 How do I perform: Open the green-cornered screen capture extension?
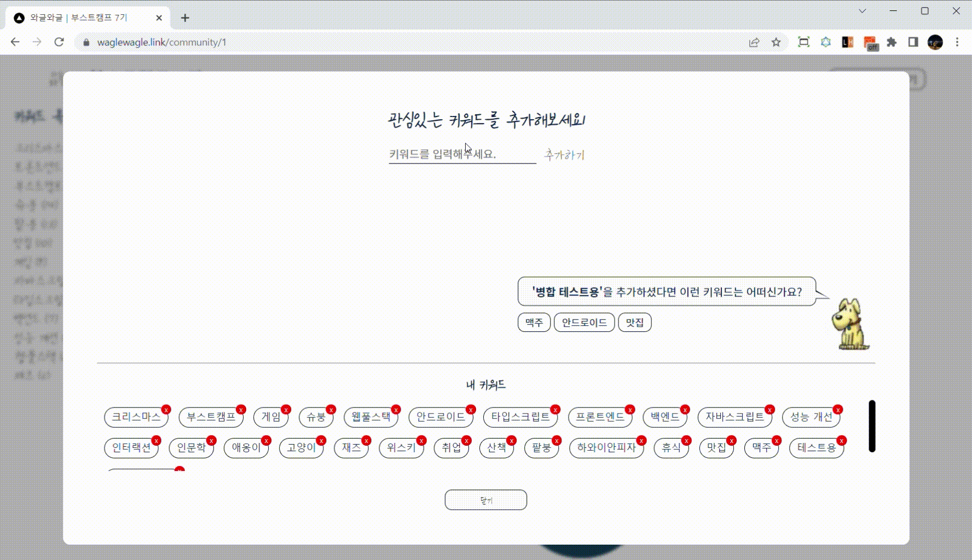point(803,42)
